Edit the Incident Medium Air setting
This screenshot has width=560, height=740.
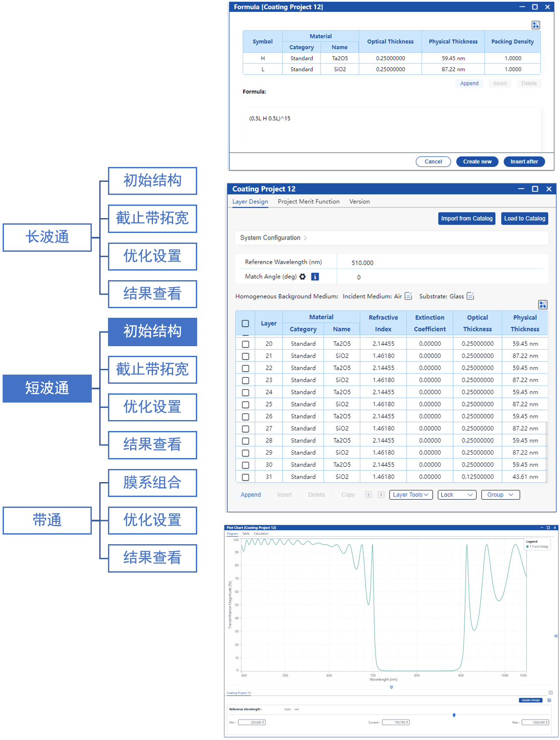tap(408, 296)
